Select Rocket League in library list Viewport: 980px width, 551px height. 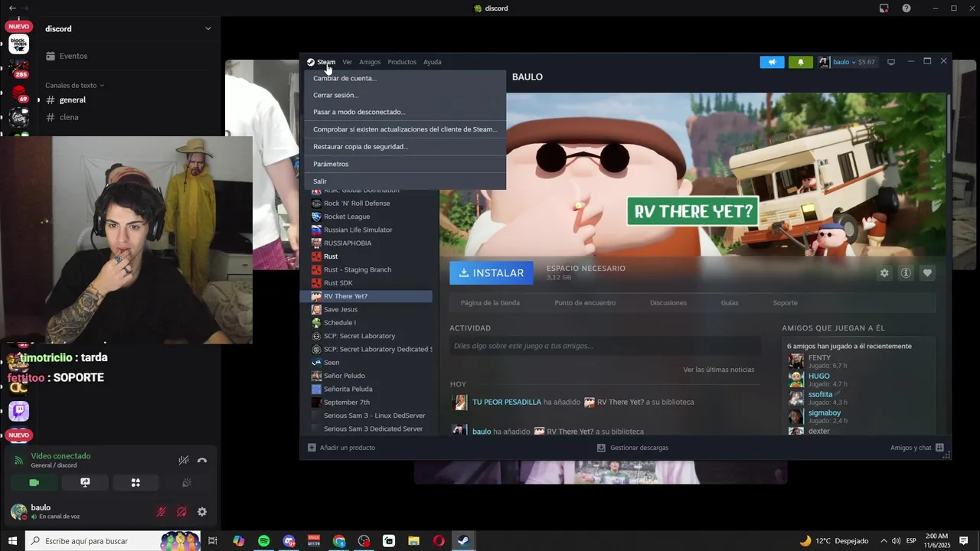click(x=371, y=217)
